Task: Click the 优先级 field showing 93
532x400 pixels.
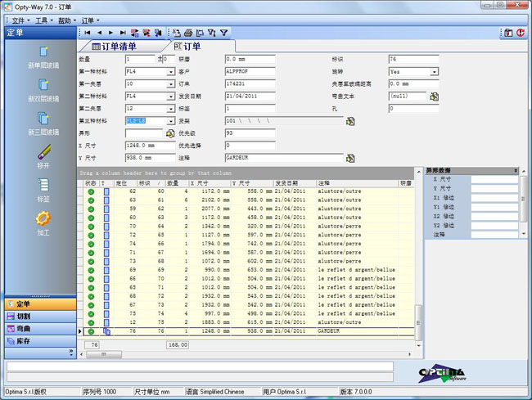Action: pos(250,133)
